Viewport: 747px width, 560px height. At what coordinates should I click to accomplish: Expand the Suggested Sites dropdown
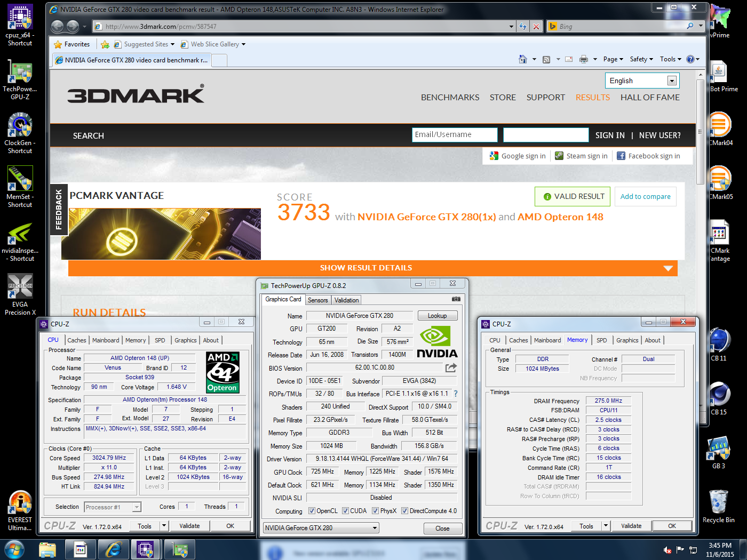172,44
